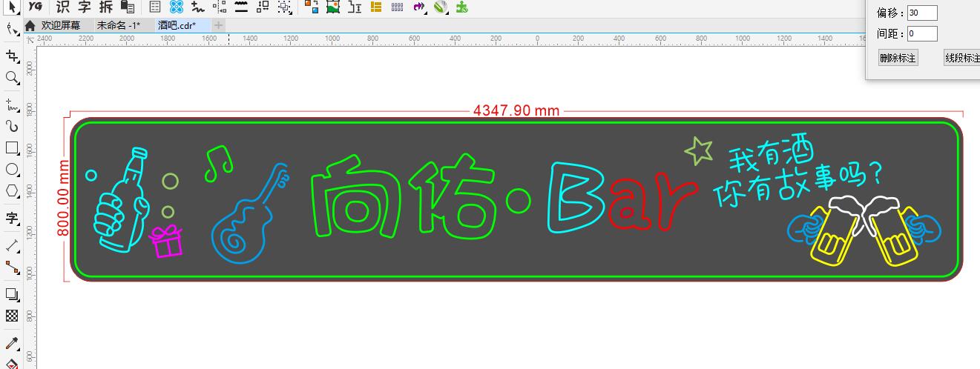This screenshot has height=369, width=980.
Task: Select the Text 字 tool in toolbox
Action: point(12,218)
